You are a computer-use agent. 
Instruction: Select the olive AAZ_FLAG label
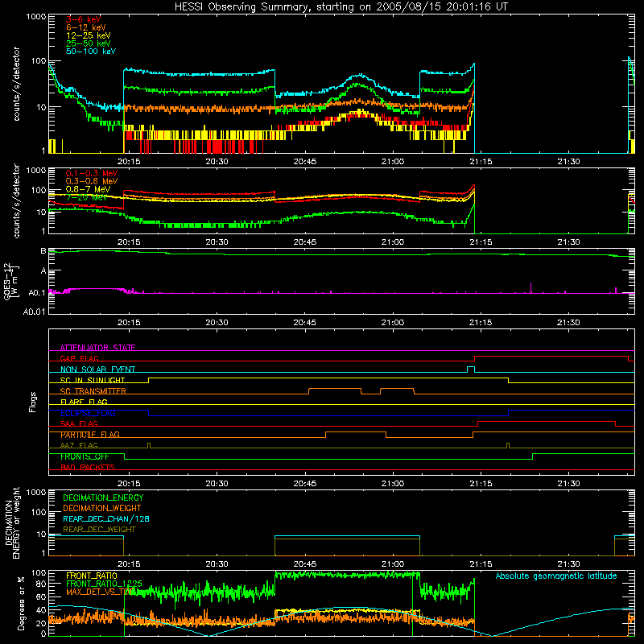coord(79,445)
